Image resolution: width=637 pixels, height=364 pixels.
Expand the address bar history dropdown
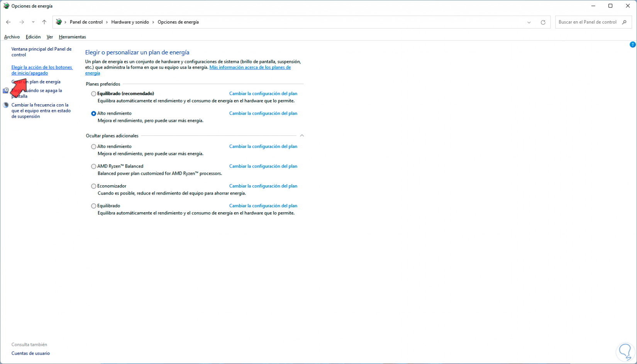point(529,22)
